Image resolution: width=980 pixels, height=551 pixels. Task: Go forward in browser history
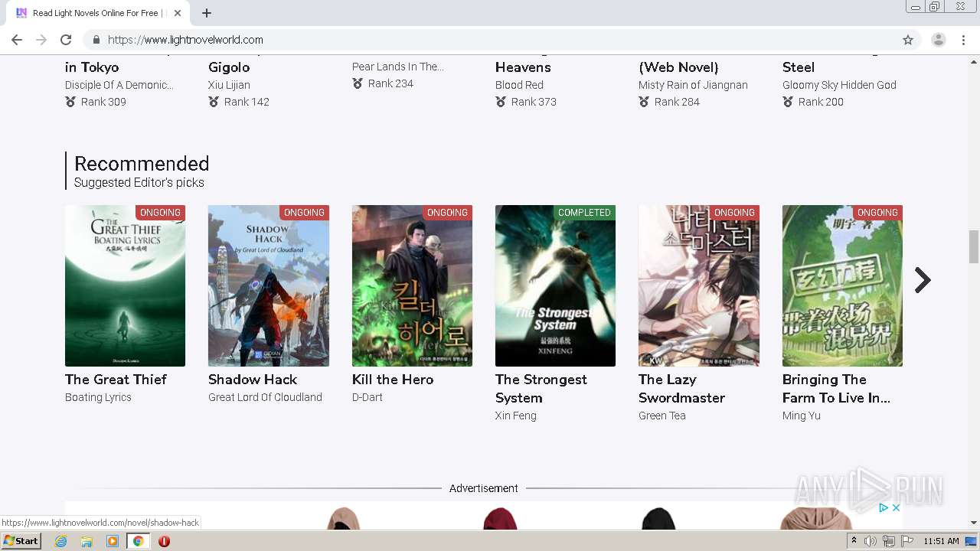[x=41, y=40]
